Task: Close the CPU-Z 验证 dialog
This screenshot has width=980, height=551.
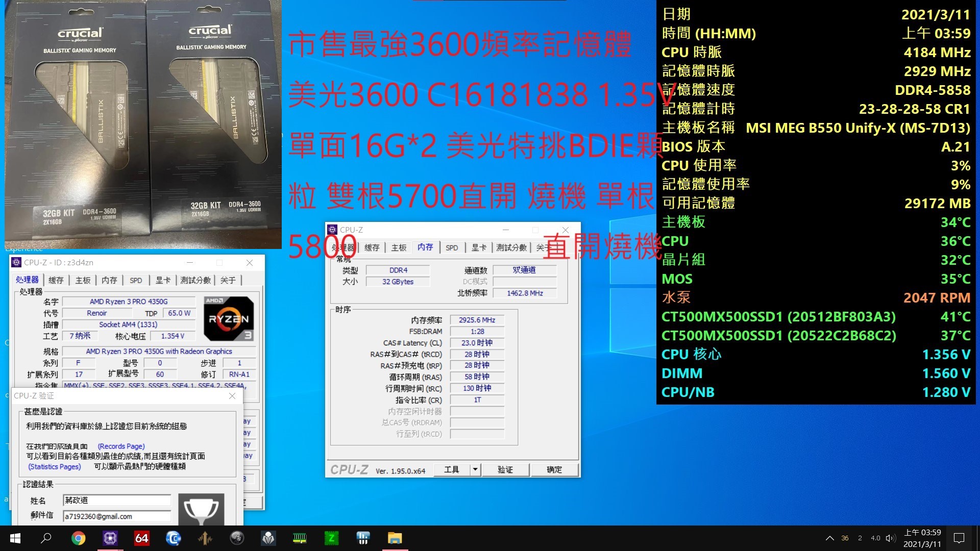Action: 232,395
